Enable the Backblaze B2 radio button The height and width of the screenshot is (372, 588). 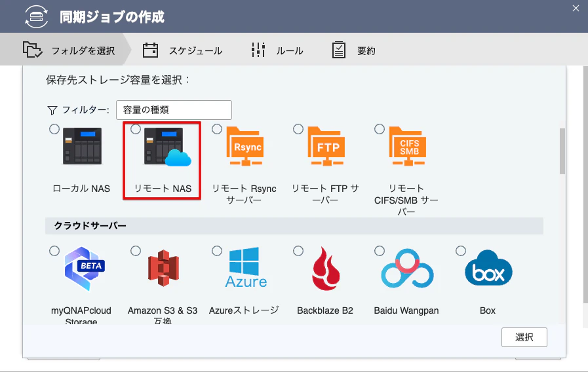tap(298, 251)
